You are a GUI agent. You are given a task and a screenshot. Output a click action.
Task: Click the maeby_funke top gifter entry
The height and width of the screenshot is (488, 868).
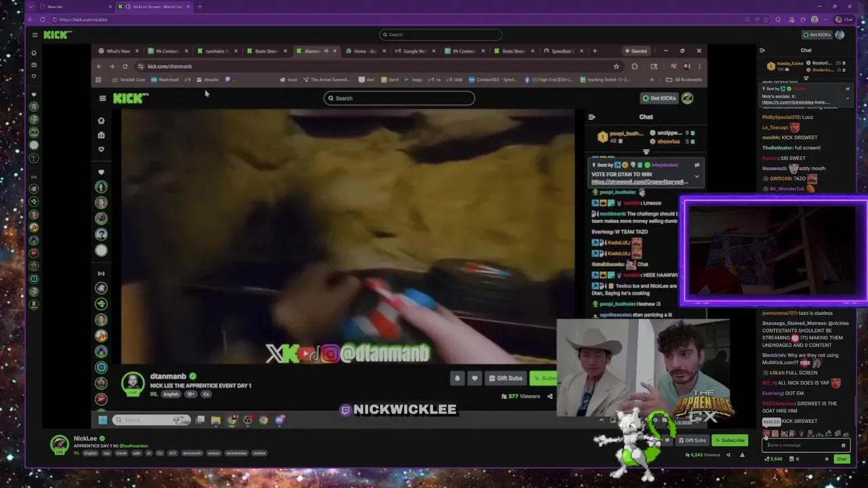click(x=785, y=66)
